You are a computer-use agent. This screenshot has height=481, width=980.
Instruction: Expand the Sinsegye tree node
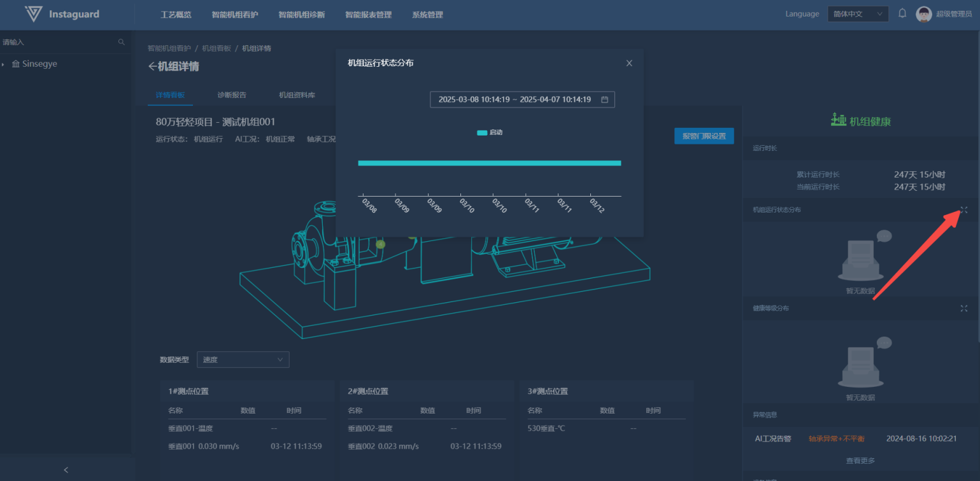pos(3,64)
